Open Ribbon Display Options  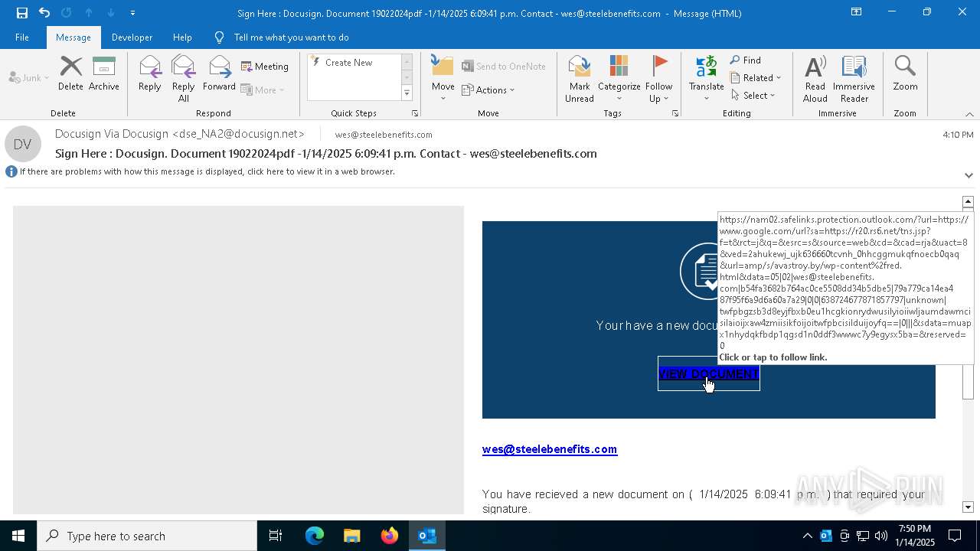tap(856, 12)
